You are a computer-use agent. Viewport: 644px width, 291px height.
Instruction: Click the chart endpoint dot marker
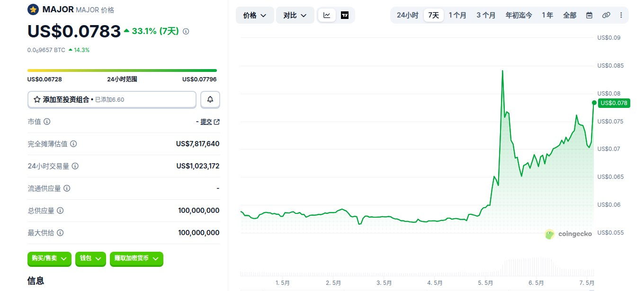(594, 102)
